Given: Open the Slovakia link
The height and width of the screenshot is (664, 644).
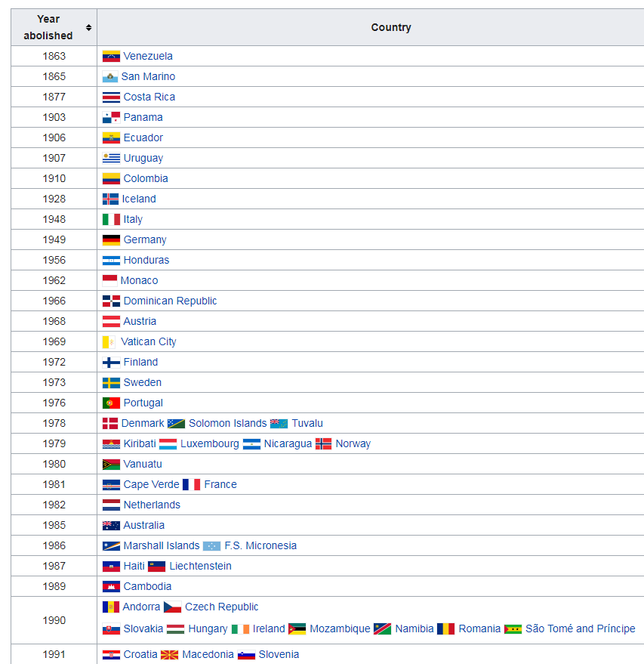Looking at the screenshot, I should click(x=143, y=628).
